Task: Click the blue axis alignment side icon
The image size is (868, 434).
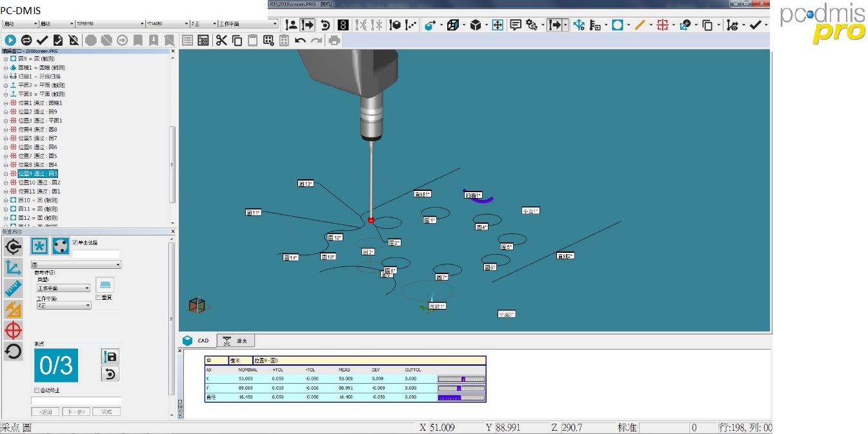Action: pos(13,268)
